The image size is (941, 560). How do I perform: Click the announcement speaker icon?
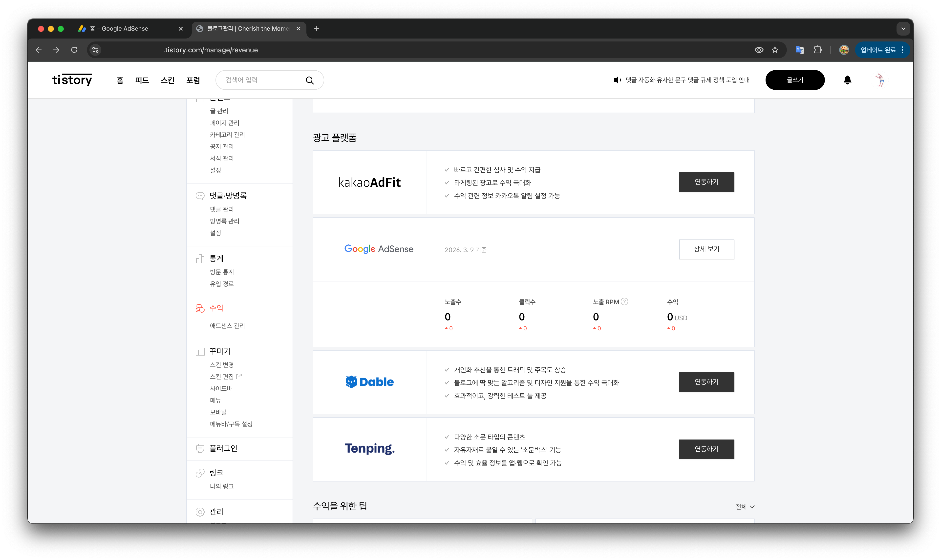(x=617, y=80)
